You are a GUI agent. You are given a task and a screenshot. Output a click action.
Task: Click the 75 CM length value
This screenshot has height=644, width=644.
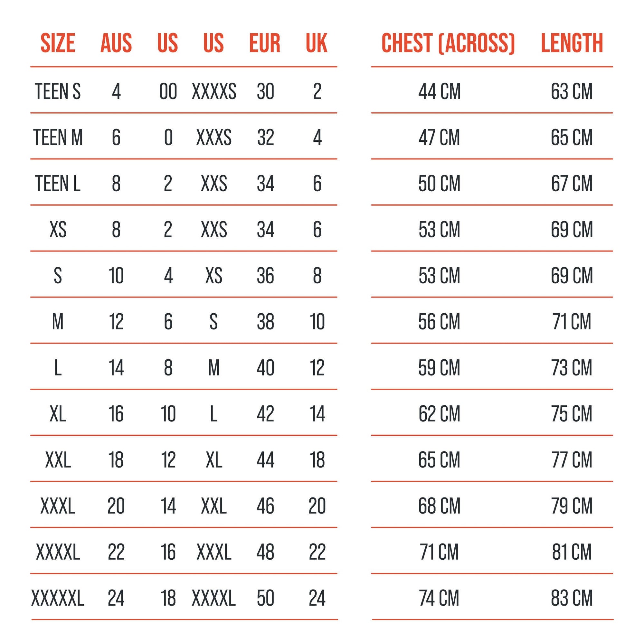click(572, 414)
